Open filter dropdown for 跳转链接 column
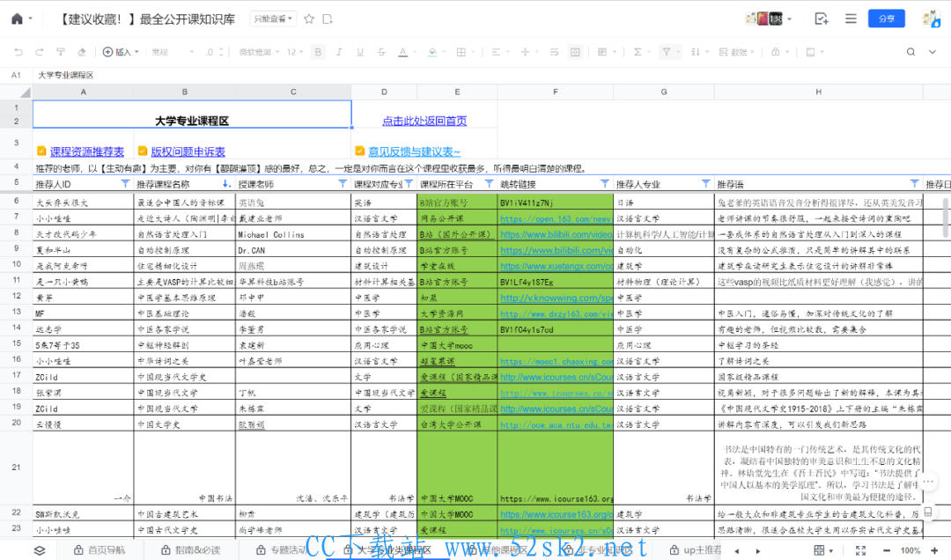Screen dimensions: 951x560 tap(605, 183)
